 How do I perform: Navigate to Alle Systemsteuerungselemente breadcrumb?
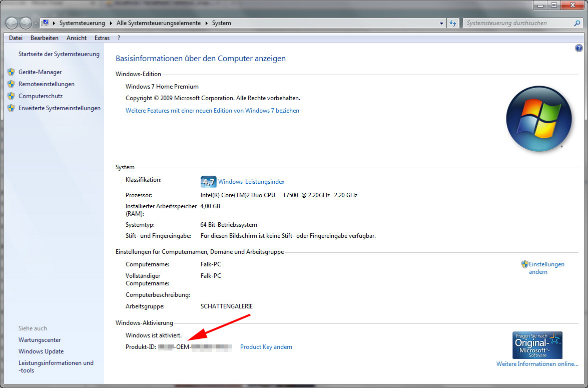(159, 23)
